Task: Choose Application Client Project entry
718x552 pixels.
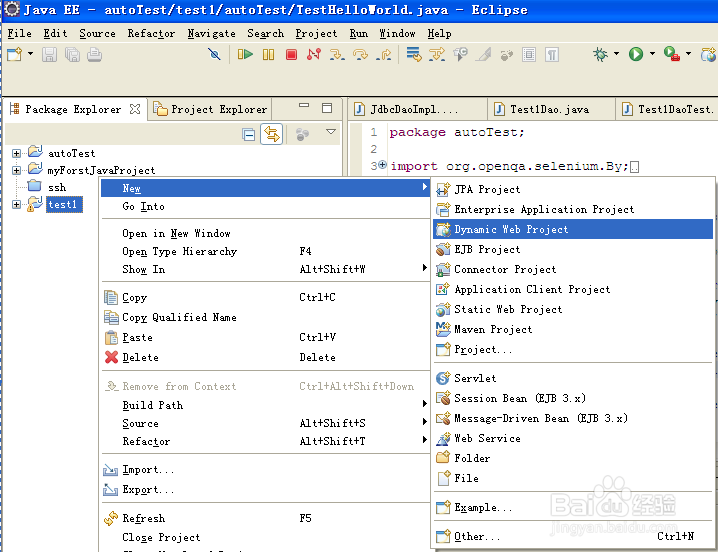Action: [572, 290]
